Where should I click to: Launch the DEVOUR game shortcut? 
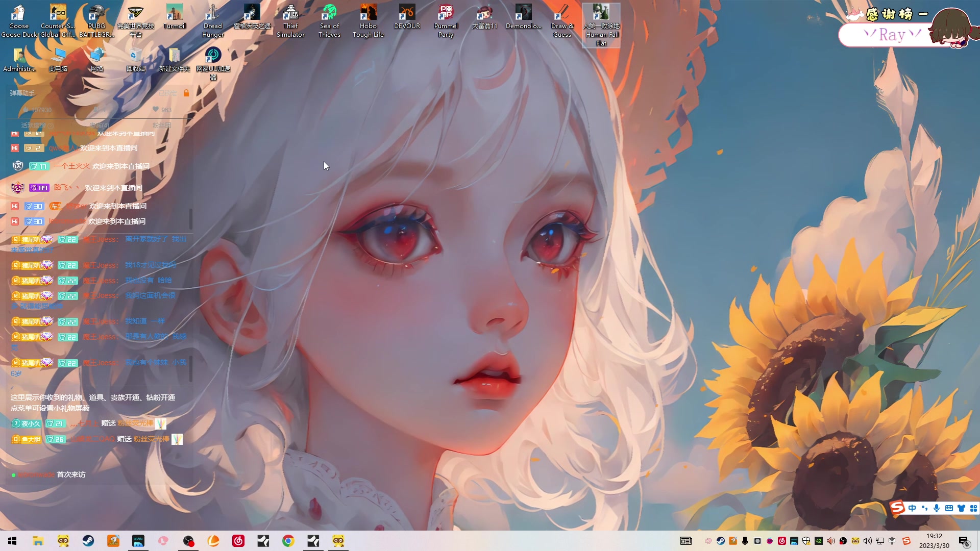[407, 17]
